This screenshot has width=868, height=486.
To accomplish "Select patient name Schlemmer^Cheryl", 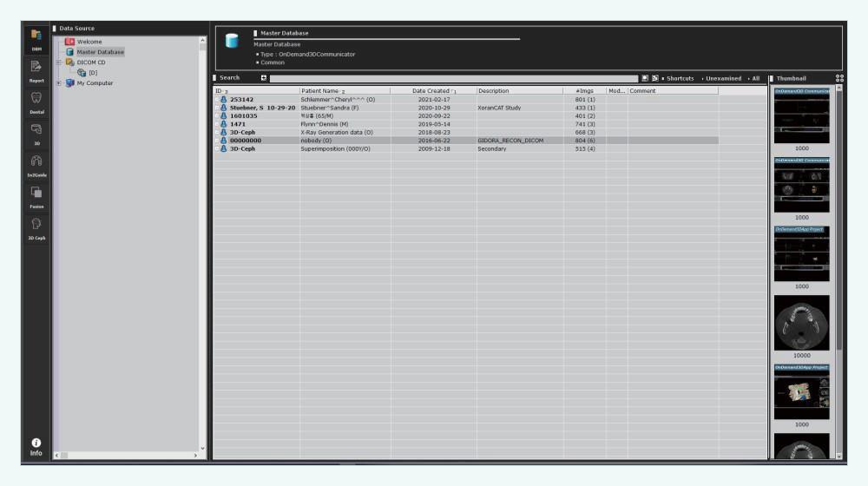I will (338, 100).
